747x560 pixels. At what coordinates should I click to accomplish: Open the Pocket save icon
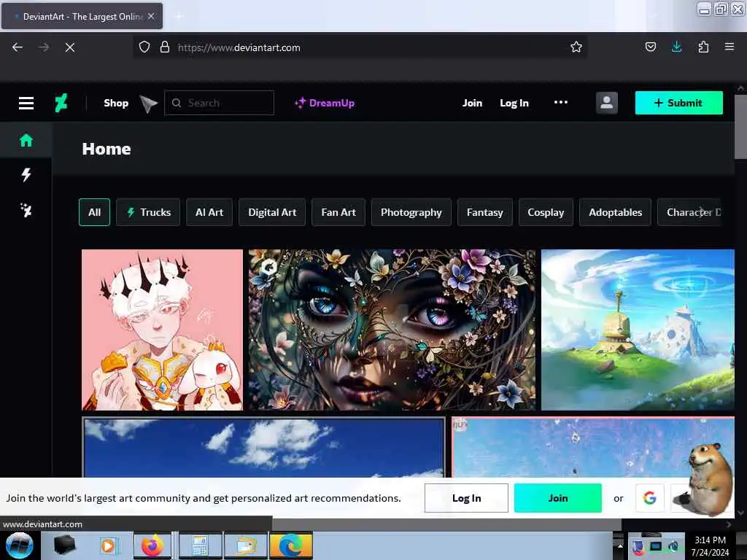coord(650,47)
